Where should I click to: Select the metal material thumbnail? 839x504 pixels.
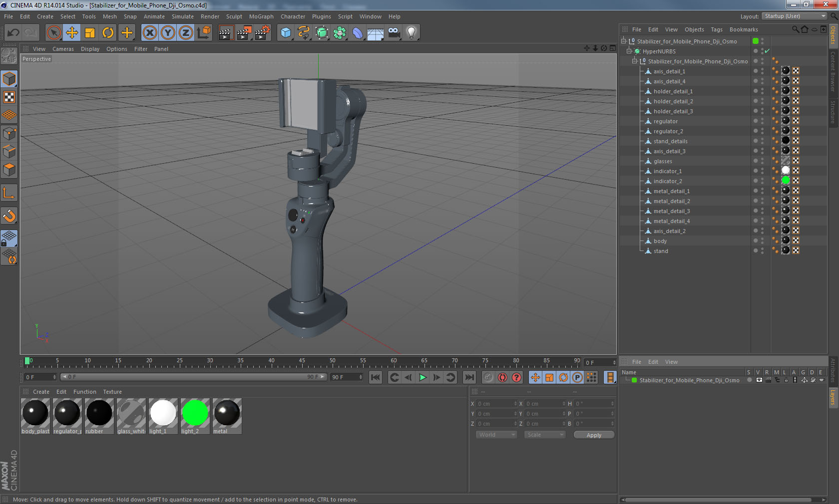click(x=227, y=416)
